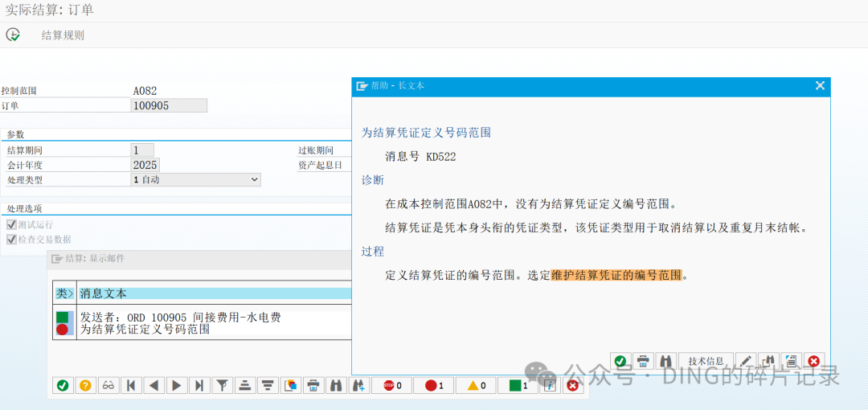Click the colored layout selection icon
The width and height of the screenshot is (868, 410).
tap(290, 384)
